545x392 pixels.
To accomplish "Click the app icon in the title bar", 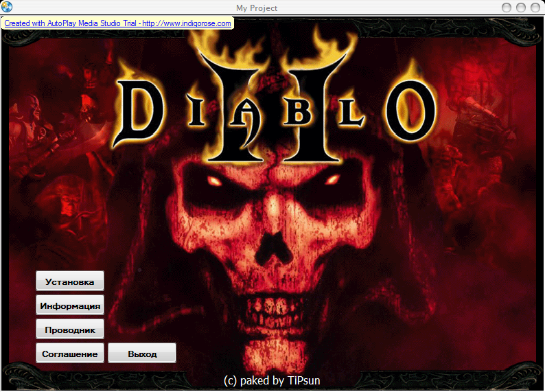I will point(8,8).
